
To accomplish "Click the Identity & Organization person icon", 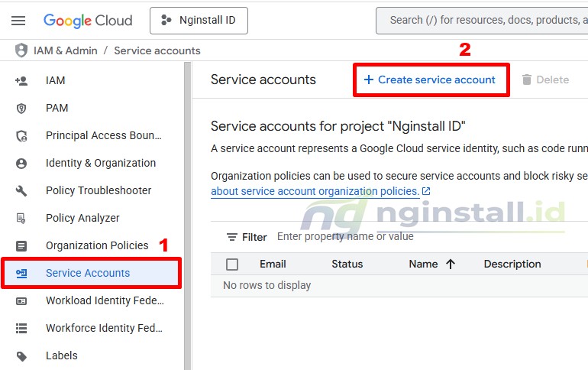I will (21, 164).
